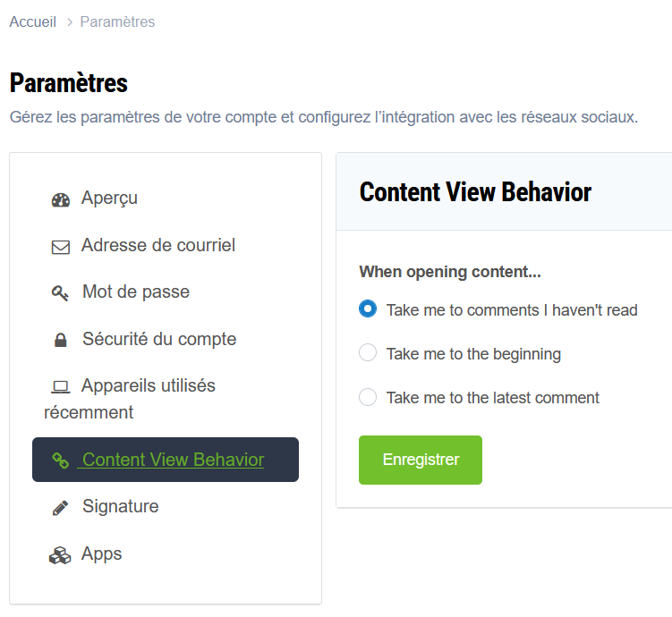
Task: Open the Aperçu settings section
Action: 109,198
